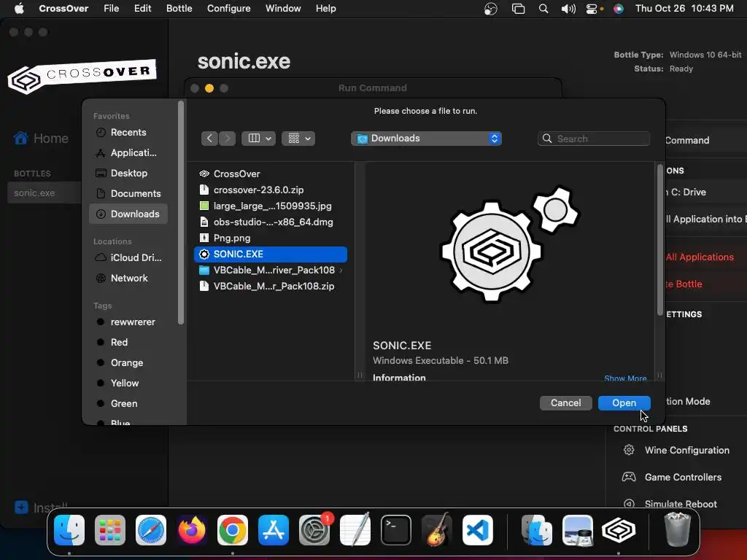Open CrossOver icon in the Dock
The height and width of the screenshot is (560, 747).
[x=619, y=530]
